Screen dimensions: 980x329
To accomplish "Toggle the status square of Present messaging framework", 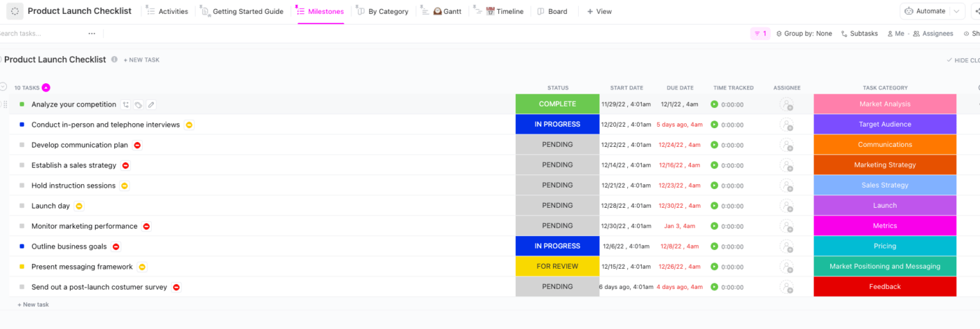I will (22, 267).
